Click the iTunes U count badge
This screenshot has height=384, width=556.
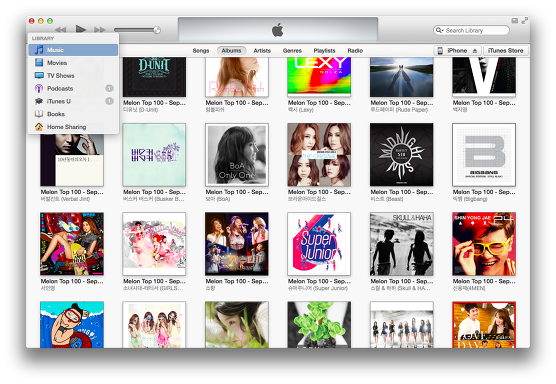tap(109, 101)
